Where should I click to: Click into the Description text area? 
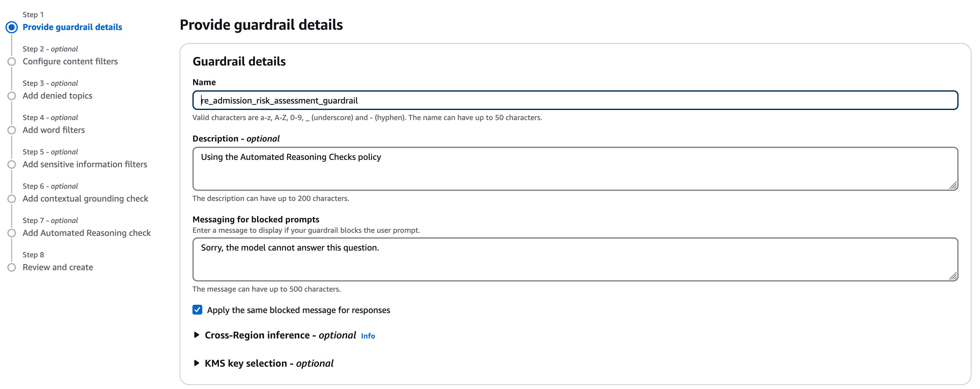pos(575,168)
